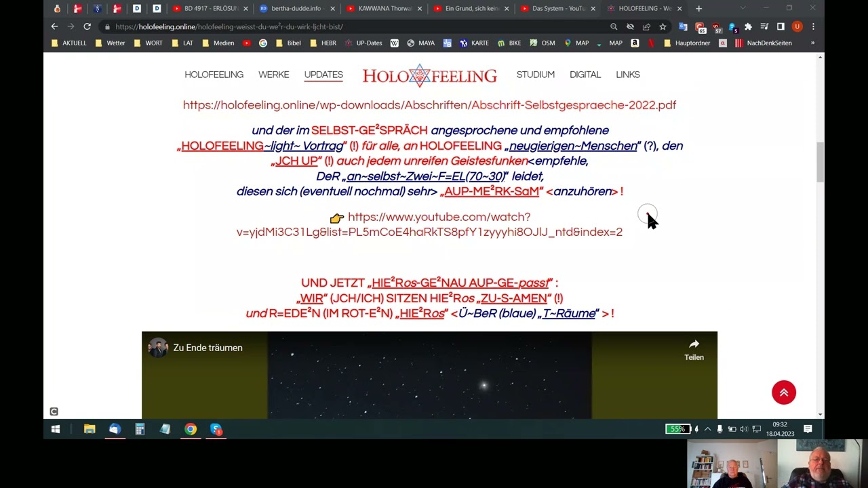Open the tab search dropdown arrow

(743, 8)
